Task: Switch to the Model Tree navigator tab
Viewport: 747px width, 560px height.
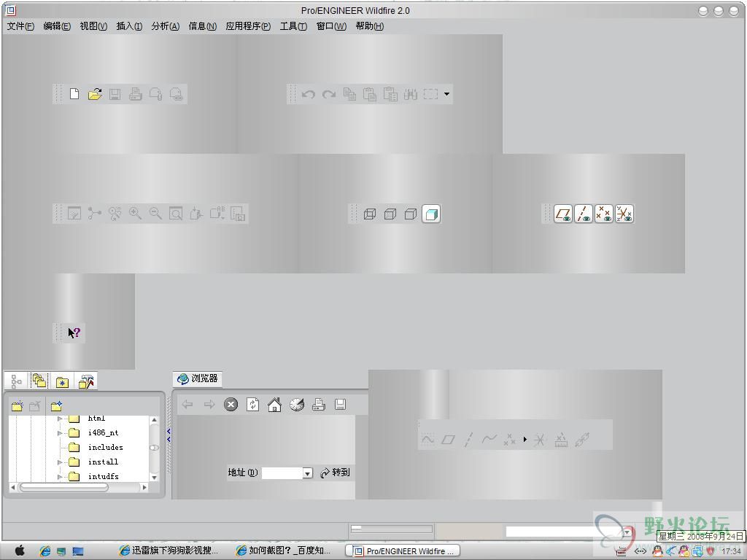Action: (x=17, y=381)
